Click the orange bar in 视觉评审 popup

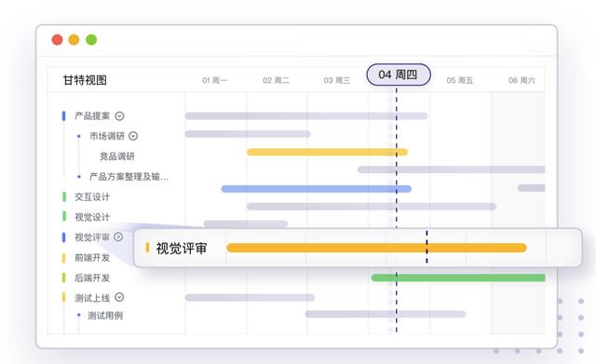pos(376,249)
